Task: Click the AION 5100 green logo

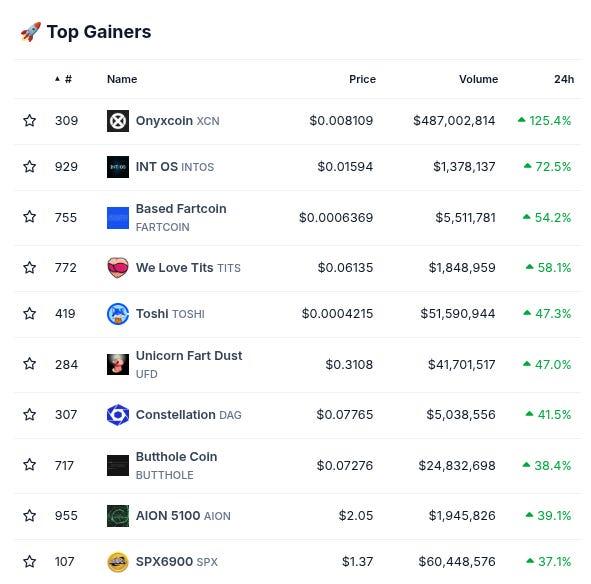Action: point(118,516)
